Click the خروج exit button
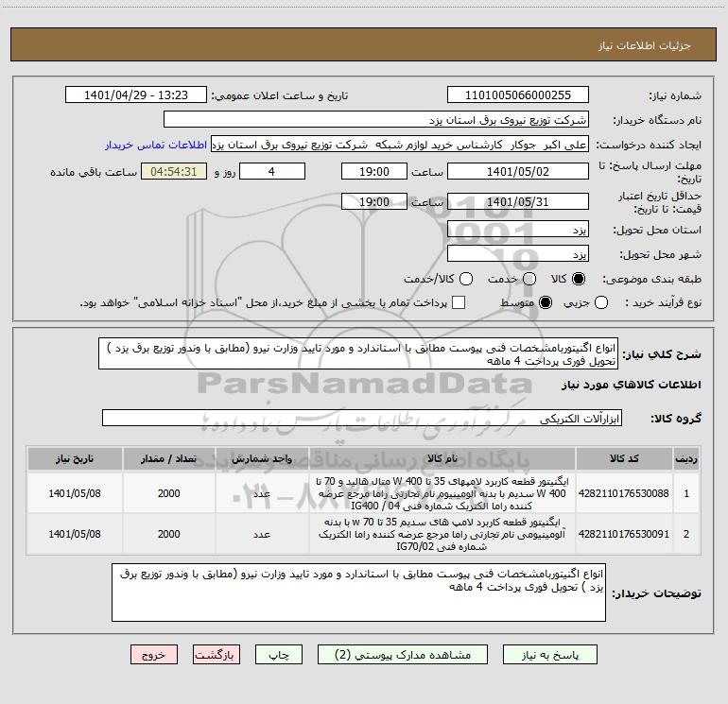728x704 pixels. click(154, 654)
